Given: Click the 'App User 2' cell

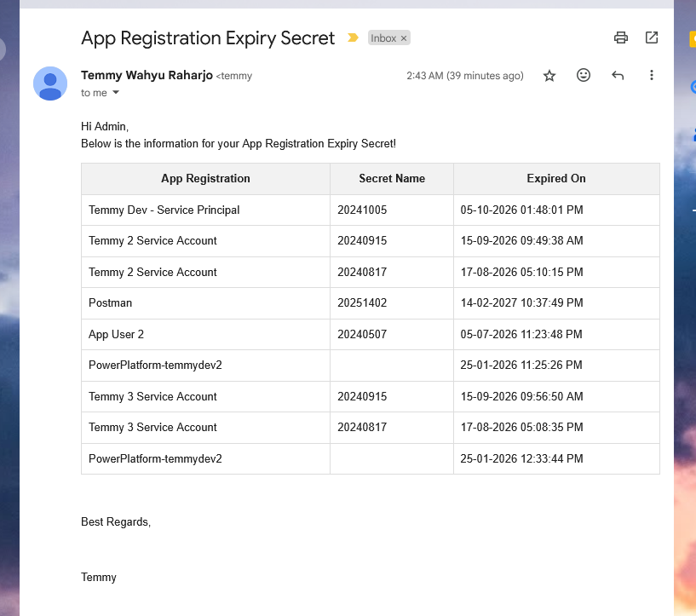Looking at the screenshot, I should [x=205, y=334].
